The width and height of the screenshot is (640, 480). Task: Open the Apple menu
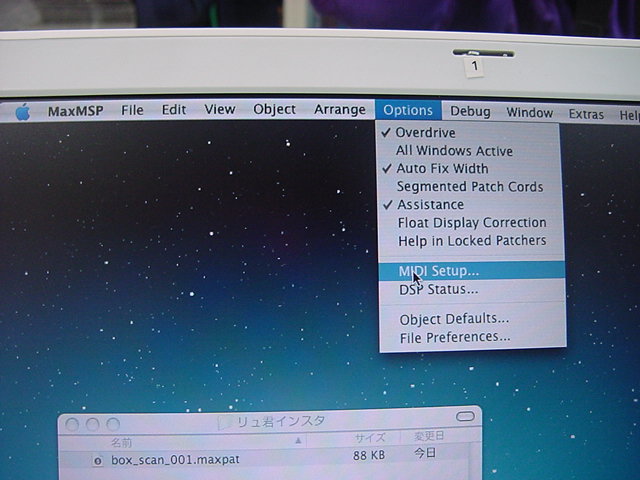(23, 111)
